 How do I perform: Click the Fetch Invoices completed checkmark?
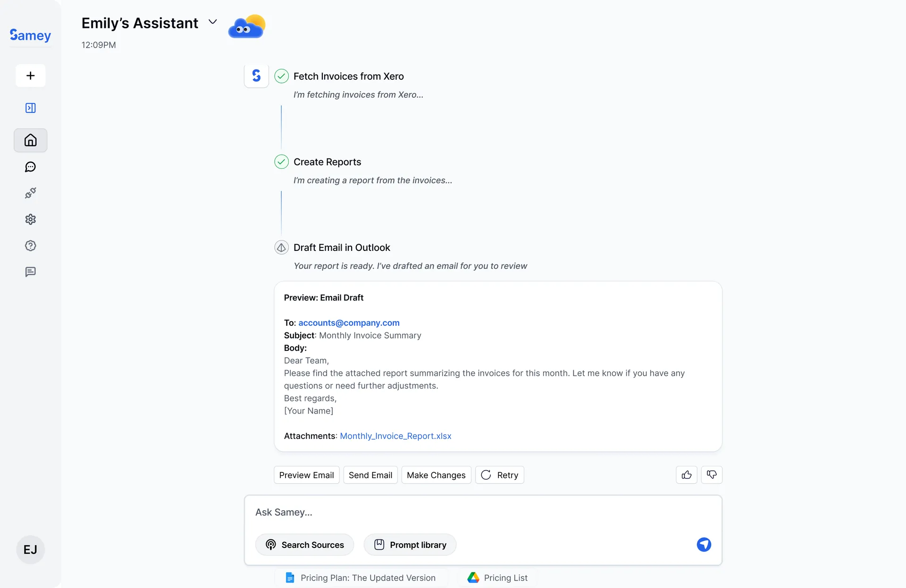[282, 76]
